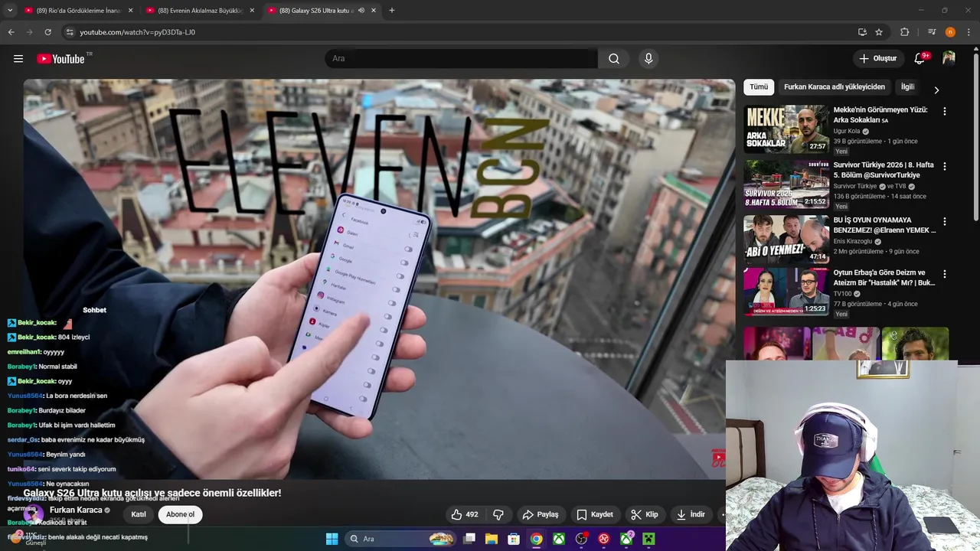
Task: Open Mekke Arka Sokaklar video thumbnail
Action: pyautogui.click(x=786, y=129)
